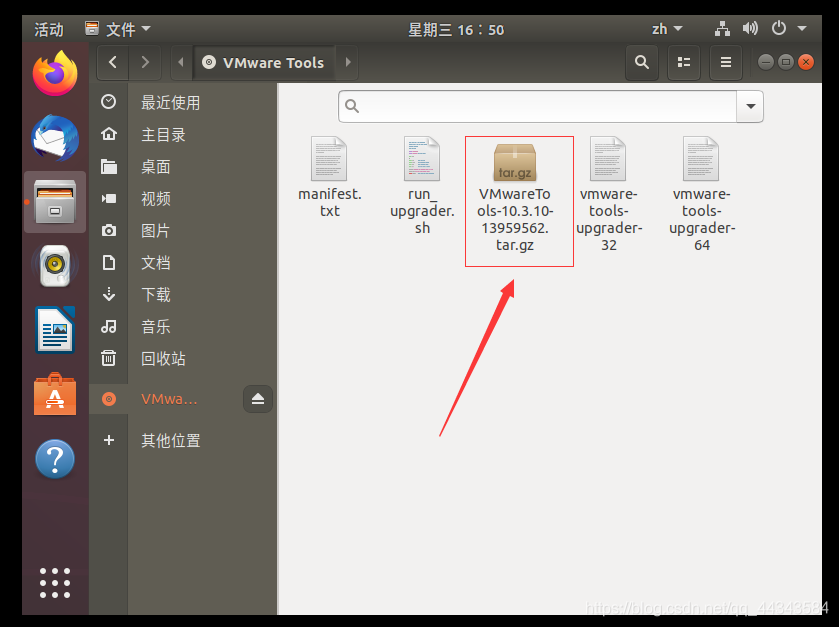The height and width of the screenshot is (627, 839).
Task: Open the 文件 application menu
Action: 118,29
